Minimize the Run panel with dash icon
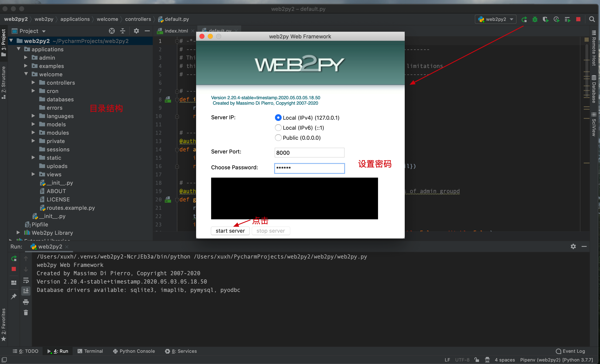Image resolution: width=600 pixels, height=364 pixels. [x=584, y=246]
